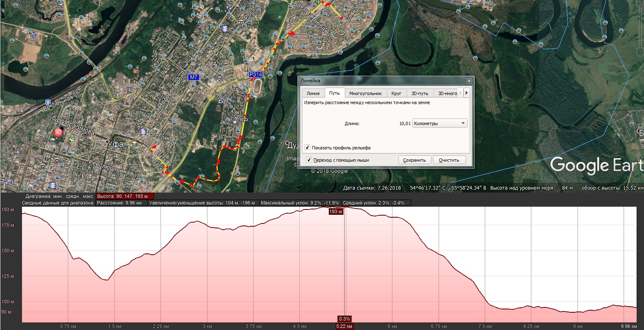The width and height of the screenshot is (644, 330).
Task: Open the Круг tab in ruler
Action: 396,93
